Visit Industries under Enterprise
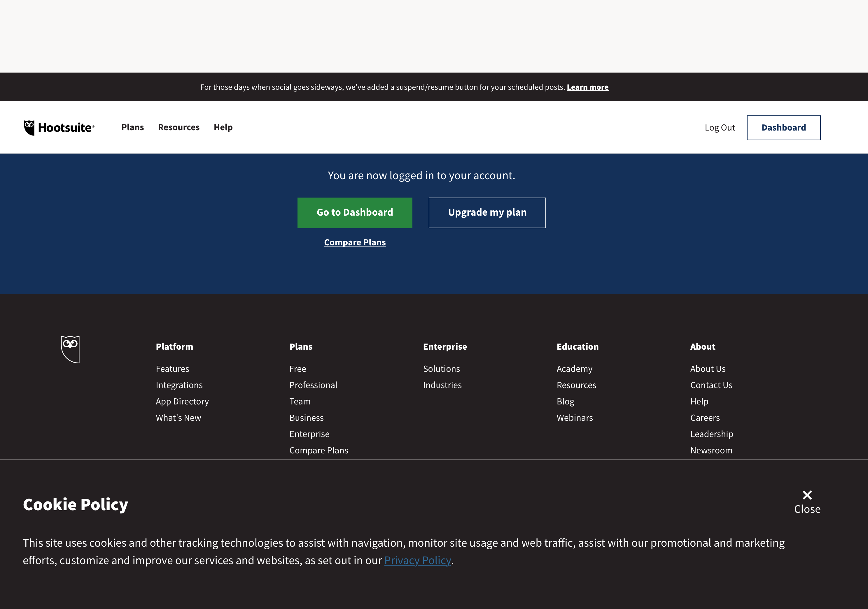 [x=442, y=385]
